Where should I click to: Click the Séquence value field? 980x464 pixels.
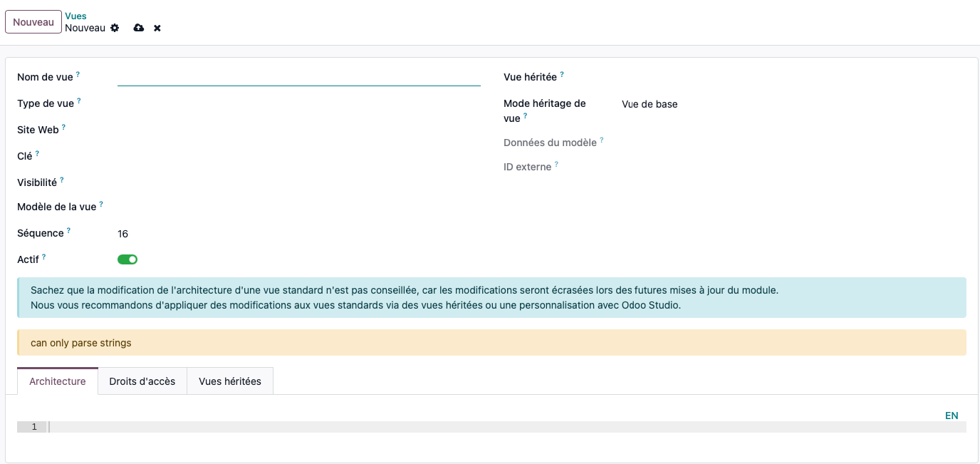[x=298, y=234]
